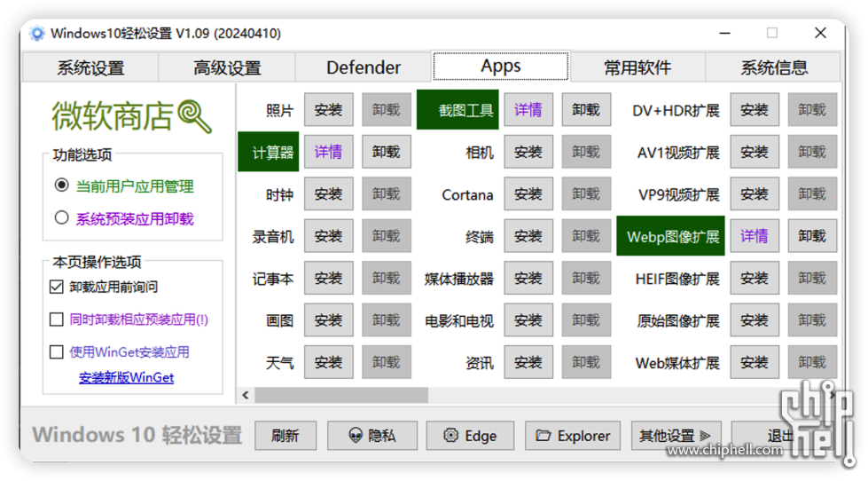Install AV1视频扩展
The width and height of the screenshot is (868, 481).
click(x=755, y=152)
